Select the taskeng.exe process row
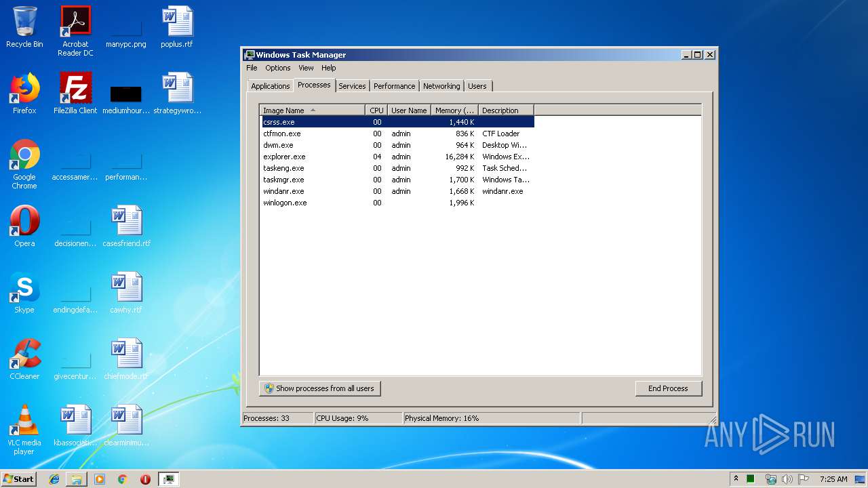Image resolution: width=868 pixels, height=488 pixels. (x=397, y=168)
